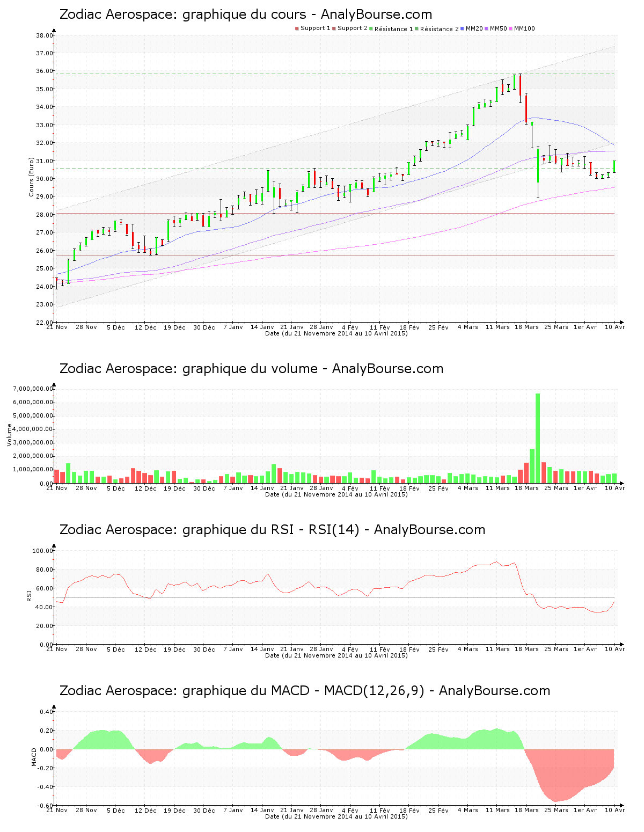Click the 'Volume' y-axis label
644x832 pixels.
[9, 435]
